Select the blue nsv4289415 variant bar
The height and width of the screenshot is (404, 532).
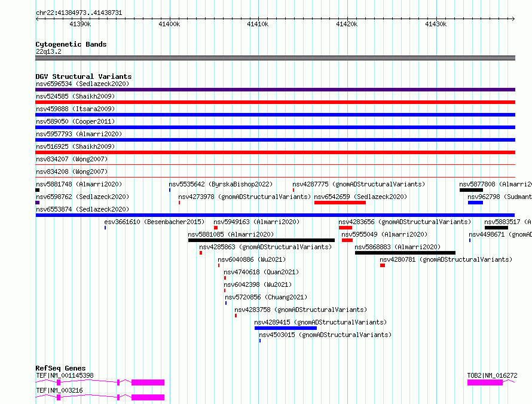[286, 328]
